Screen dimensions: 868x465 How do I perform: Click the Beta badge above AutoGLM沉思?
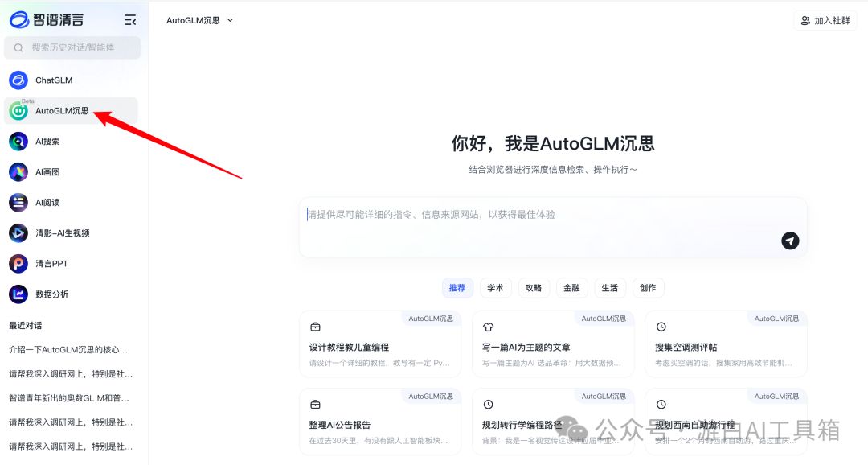27,101
